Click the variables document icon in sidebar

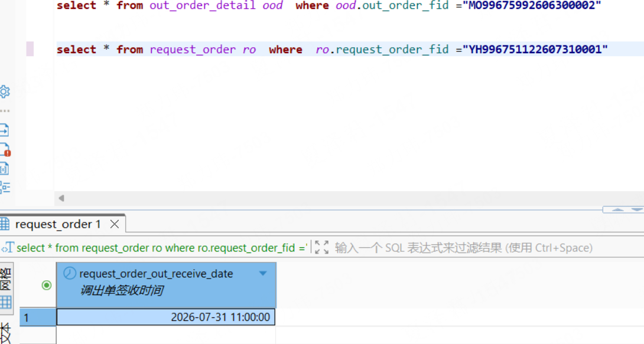(x=4, y=169)
